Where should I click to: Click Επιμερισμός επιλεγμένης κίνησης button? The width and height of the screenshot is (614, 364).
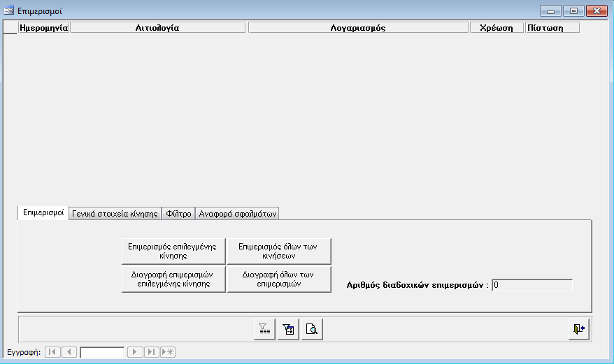point(173,251)
